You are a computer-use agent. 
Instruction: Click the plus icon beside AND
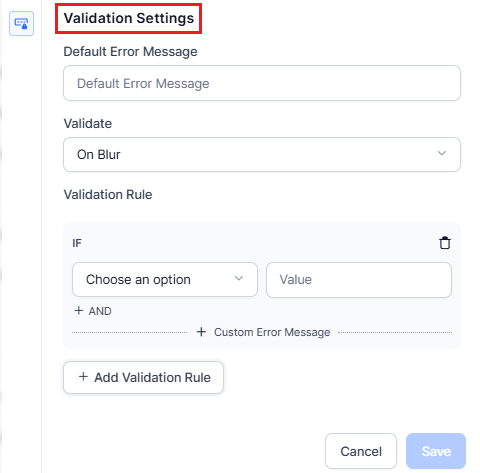click(79, 311)
